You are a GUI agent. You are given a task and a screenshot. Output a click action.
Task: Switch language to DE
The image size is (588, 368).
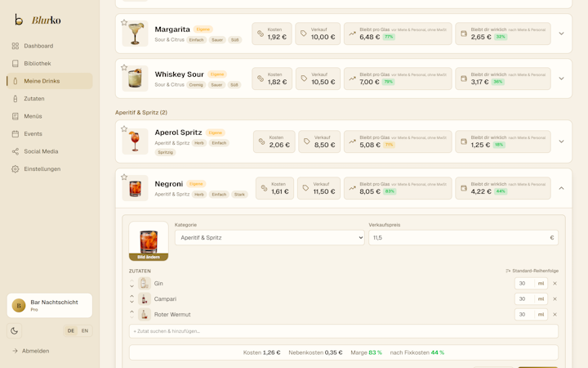71,331
